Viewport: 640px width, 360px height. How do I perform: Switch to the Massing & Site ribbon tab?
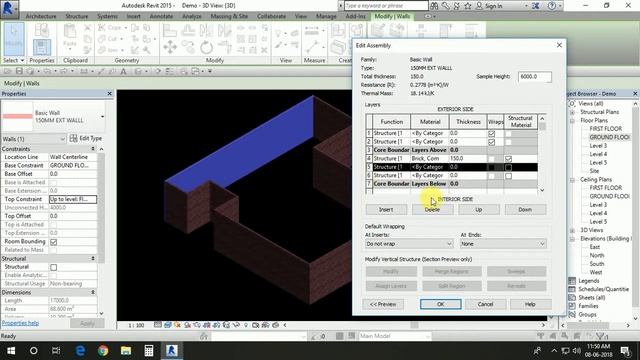229,16
